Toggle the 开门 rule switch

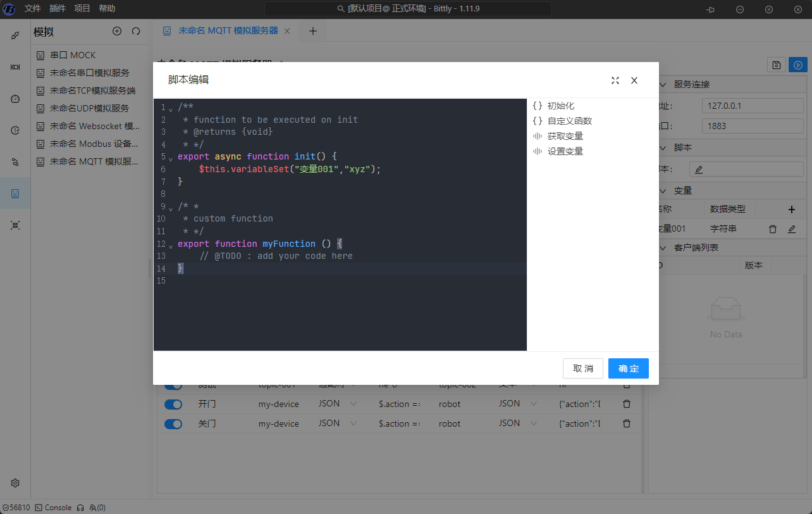click(x=173, y=404)
